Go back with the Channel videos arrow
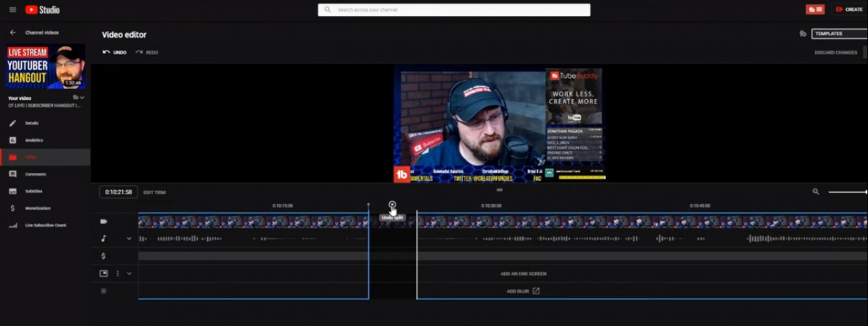This screenshot has width=868, height=326. coord(12,33)
